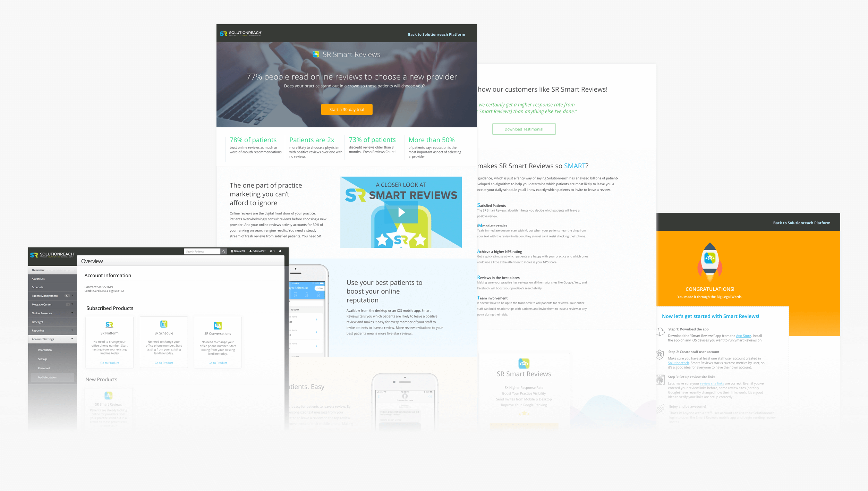Click Download Testimonial button

point(524,129)
